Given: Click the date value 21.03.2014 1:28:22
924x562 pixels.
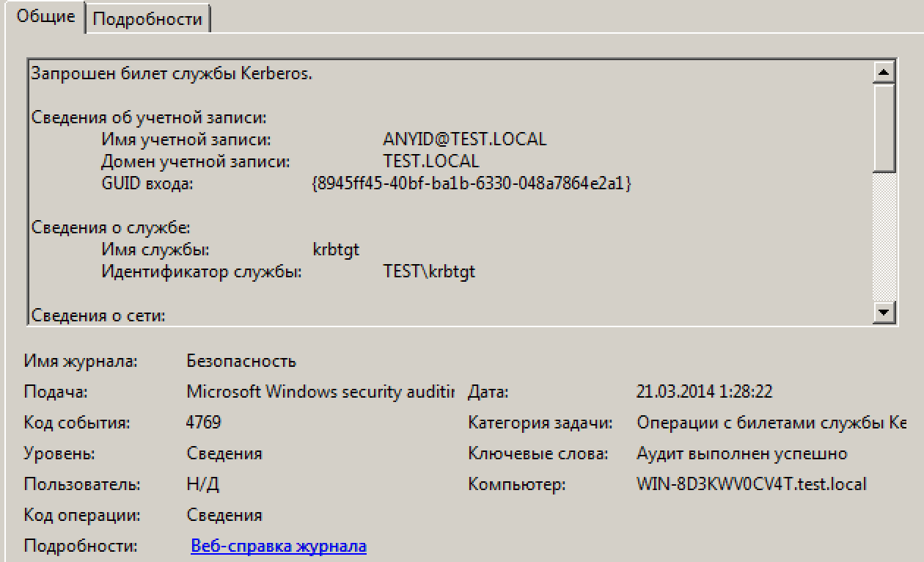Looking at the screenshot, I should tap(704, 392).
